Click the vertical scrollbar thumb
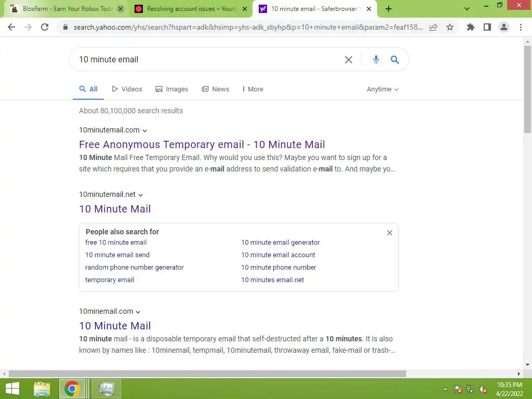The height and width of the screenshot is (399, 532). coord(527,89)
